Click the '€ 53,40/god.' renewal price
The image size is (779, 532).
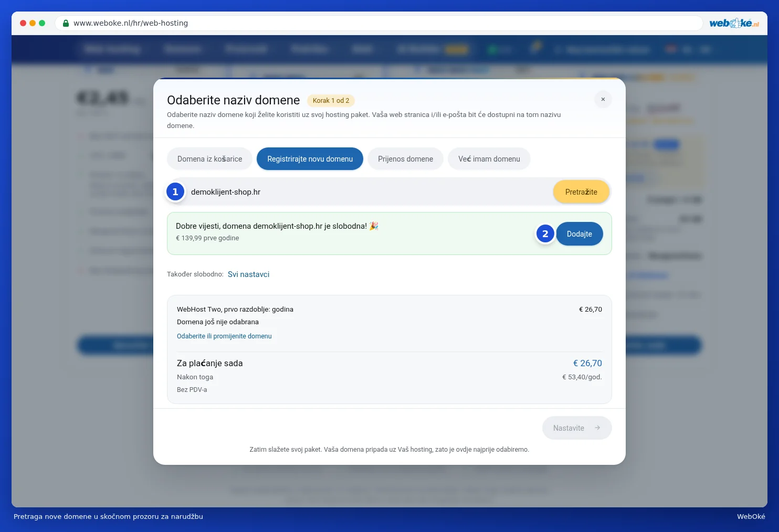point(582,377)
